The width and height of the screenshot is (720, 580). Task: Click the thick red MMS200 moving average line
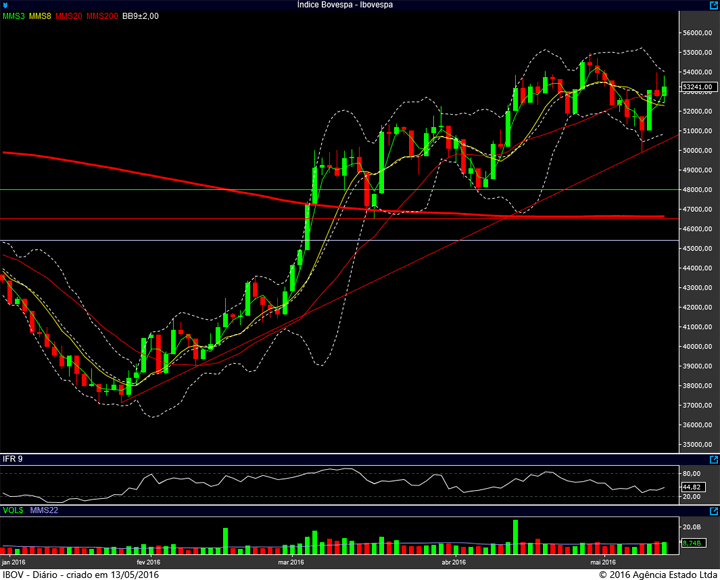[184, 182]
